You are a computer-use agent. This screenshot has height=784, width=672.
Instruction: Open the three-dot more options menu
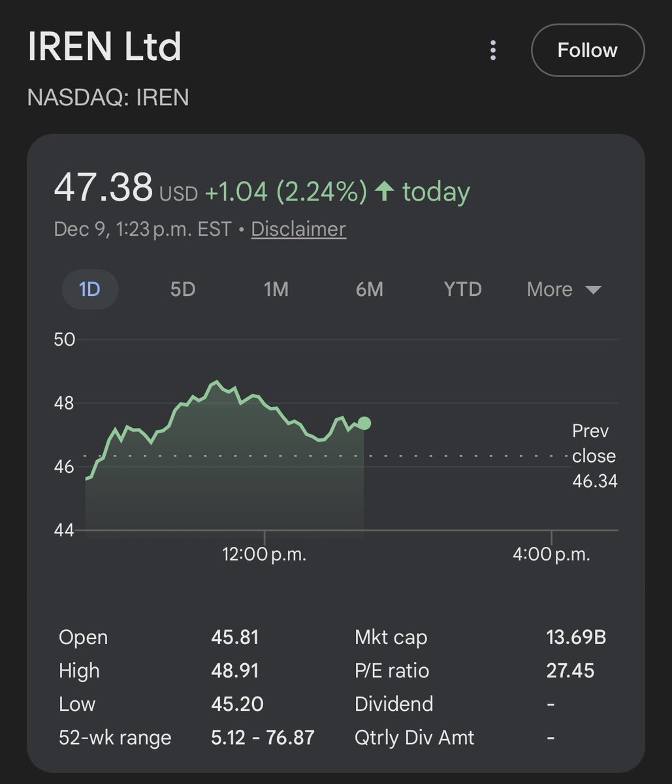click(493, 50)
